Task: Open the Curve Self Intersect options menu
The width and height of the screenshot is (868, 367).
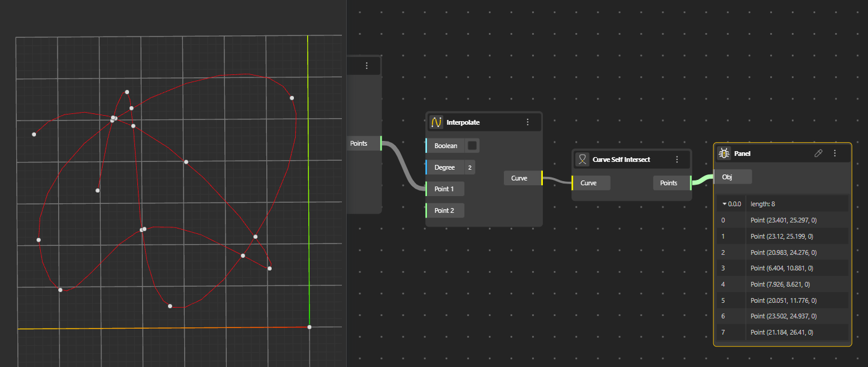Action: pos(677,160)
